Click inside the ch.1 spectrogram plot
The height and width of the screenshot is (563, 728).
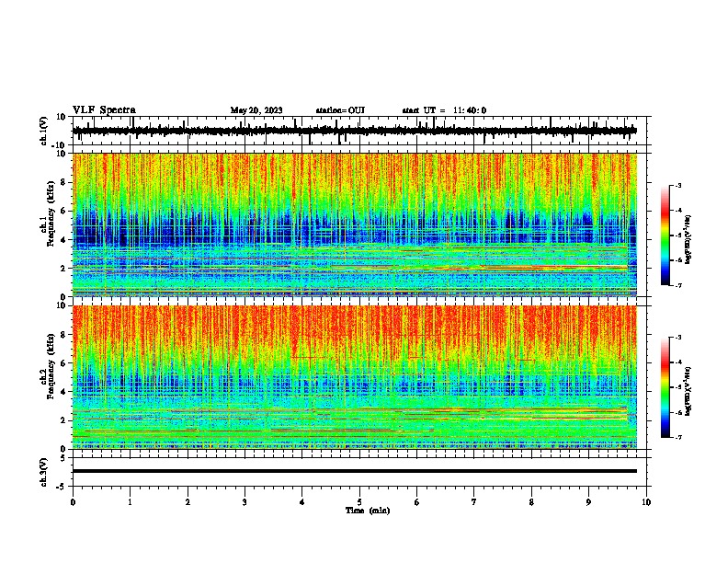click(355, 224)
